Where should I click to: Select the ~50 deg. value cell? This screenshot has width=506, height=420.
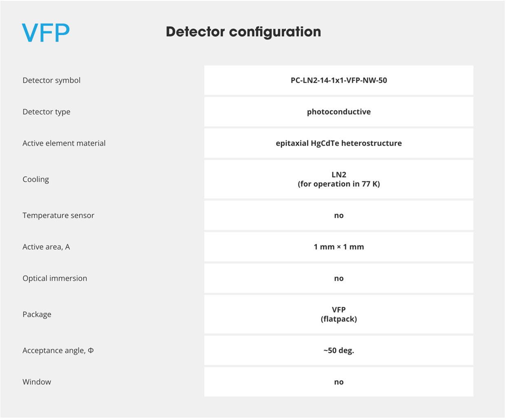[x=339, y=350]
